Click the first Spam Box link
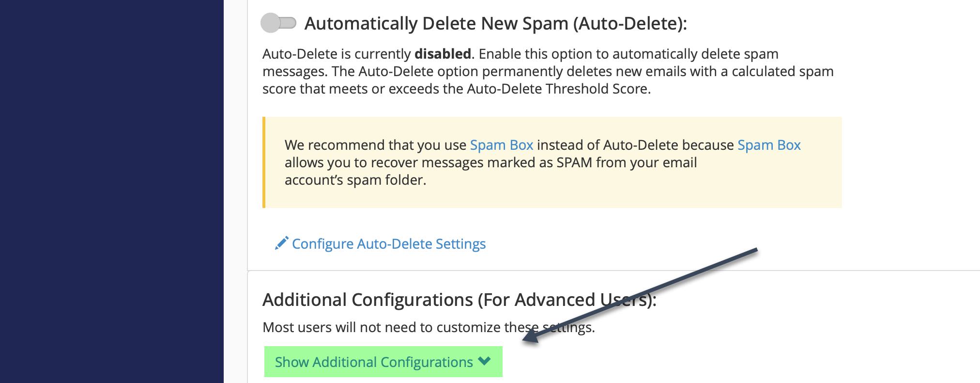 (502, 145)
